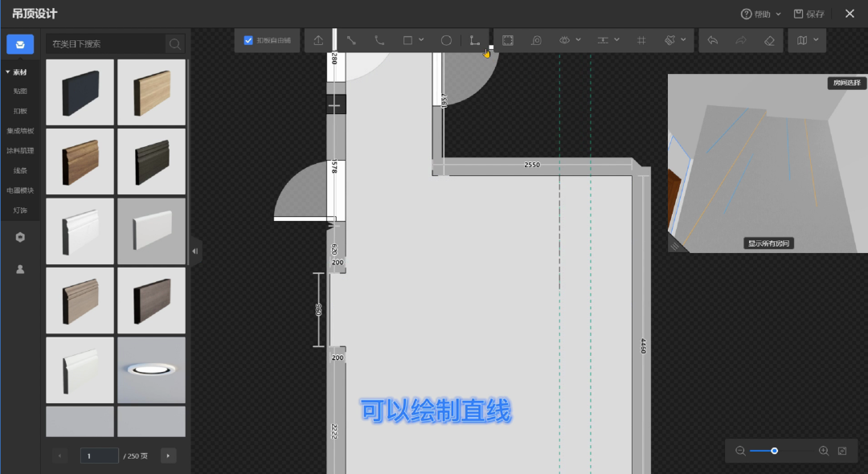Image resolution: width=868 pixels, height=474 pixels.
Task: Click the eye visibility icon in toolbar
Action: click(565, 40)
